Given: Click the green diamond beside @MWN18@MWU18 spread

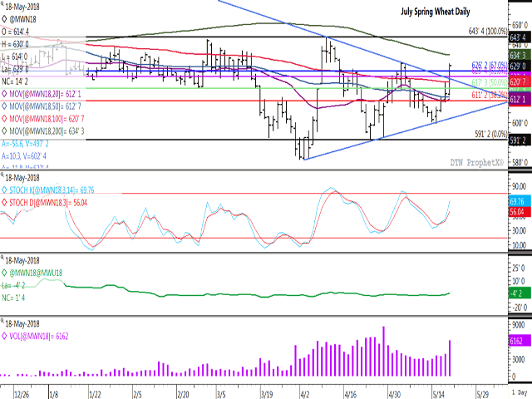Looking at the screenshot, I should click(4, 273).
